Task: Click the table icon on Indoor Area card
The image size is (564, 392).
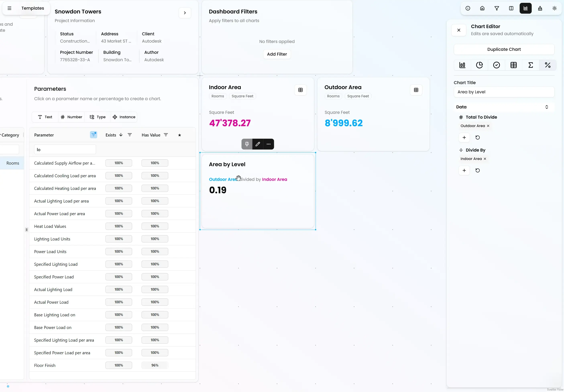Action: (300, 90)
